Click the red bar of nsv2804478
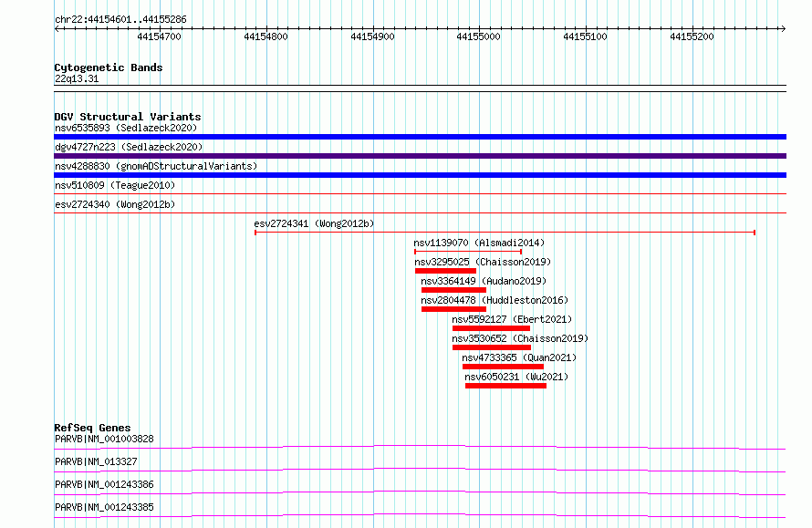The height and width of the screenshot is (528, 812). point(453,309)
